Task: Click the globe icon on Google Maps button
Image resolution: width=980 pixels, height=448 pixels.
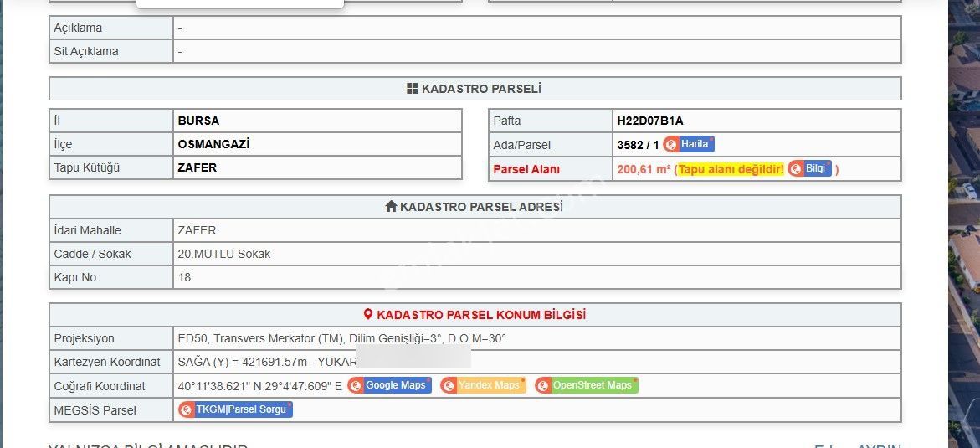Action: (356, 385)
